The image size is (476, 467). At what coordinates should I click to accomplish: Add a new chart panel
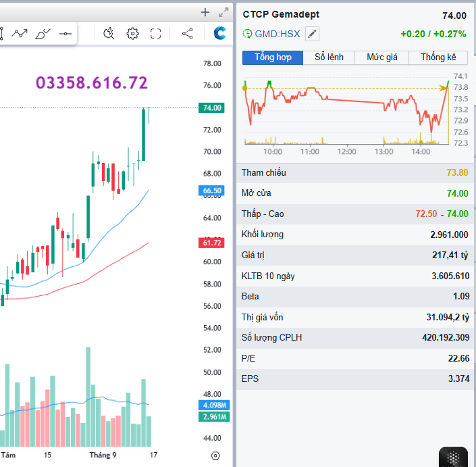205,12
